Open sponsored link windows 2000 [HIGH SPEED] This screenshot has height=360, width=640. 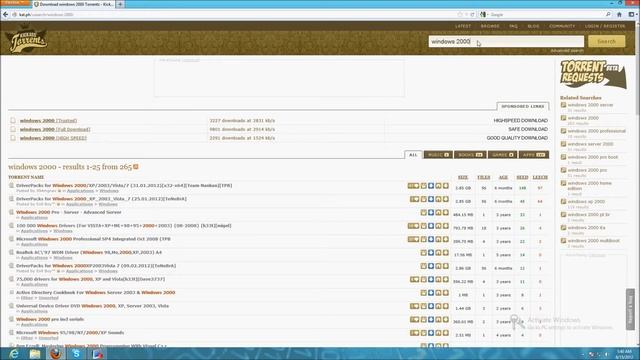pos(53,138)
